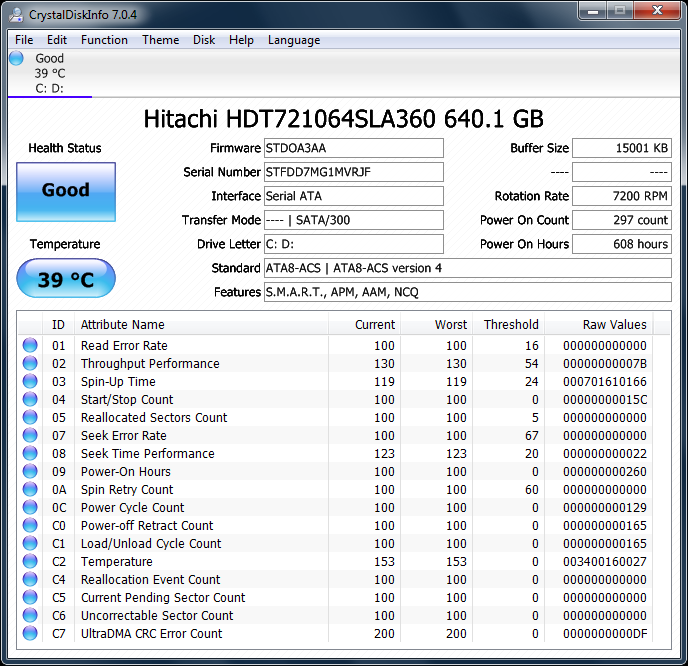Click the Good health status button
This screenshot has height=666, width=688.
(x=66, y=190)
